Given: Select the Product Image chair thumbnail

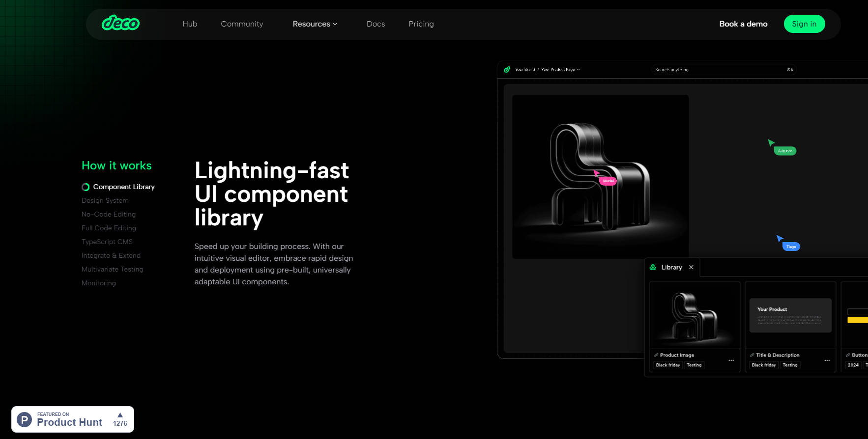Looking at the screenshot, I should [694, 315].
